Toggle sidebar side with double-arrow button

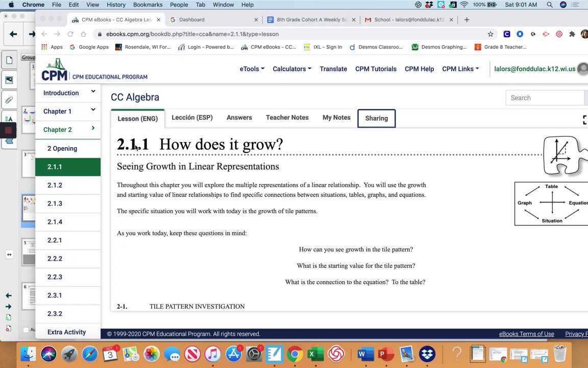tap(9, 255)
